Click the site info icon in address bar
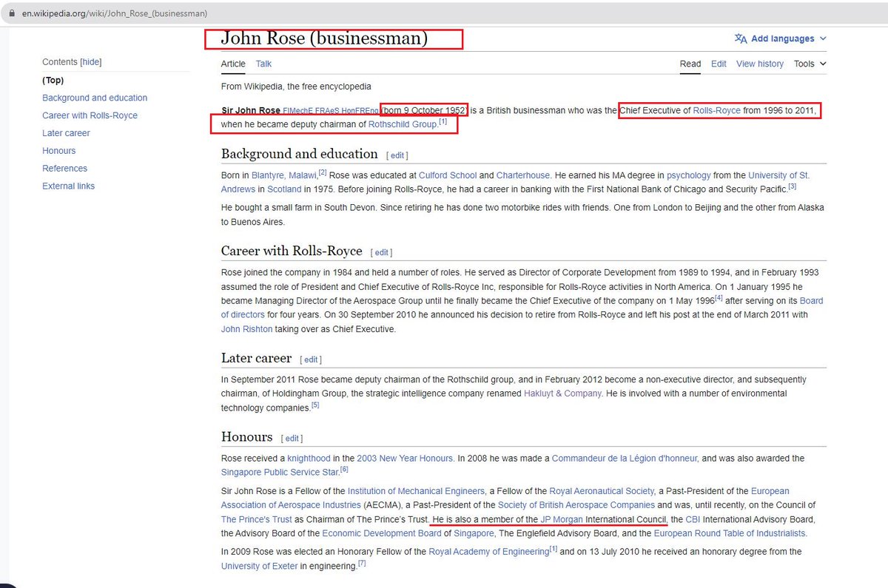 click(x=13, y=14)
